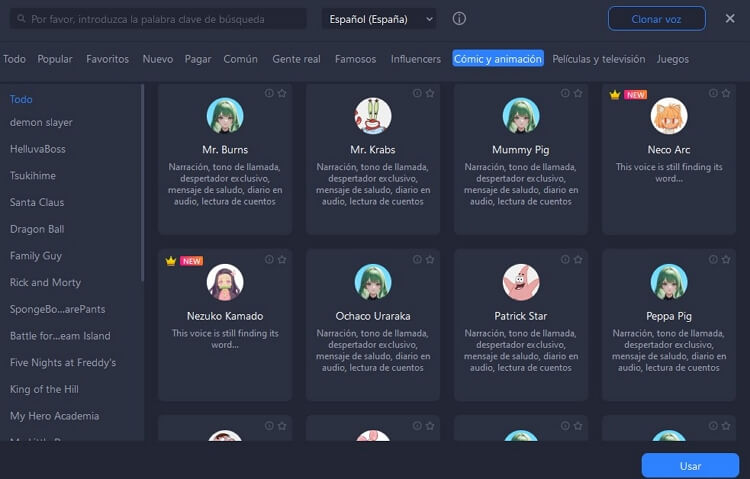Switch to Películas y televisión tab
This screenshot has width=750, height=479.
coord(598,59)
